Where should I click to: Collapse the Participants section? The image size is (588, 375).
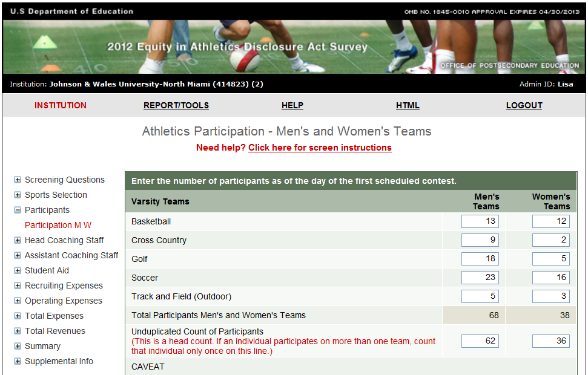(x=18, y=210)
